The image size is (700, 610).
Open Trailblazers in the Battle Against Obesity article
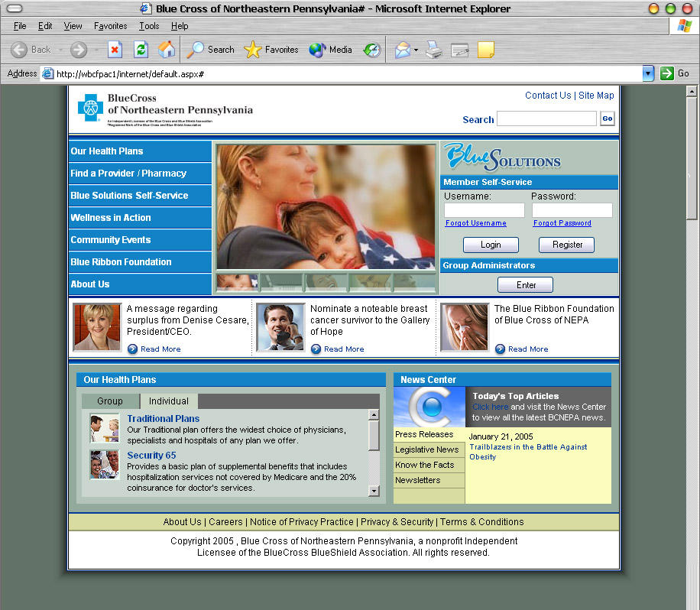coord(528,452)
